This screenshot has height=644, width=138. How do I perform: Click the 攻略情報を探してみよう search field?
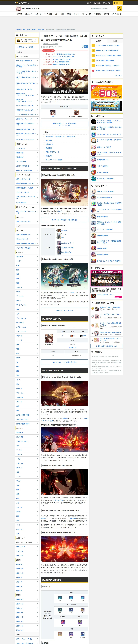(103, 8)
